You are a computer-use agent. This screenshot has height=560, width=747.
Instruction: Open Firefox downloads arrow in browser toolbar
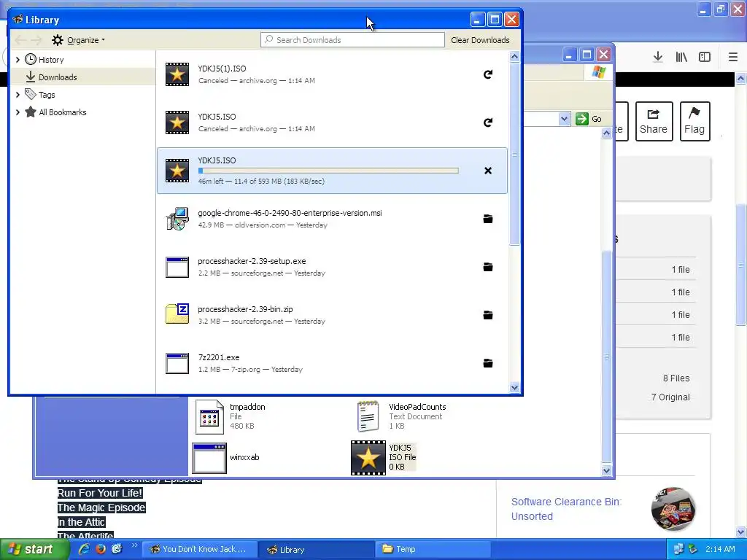[658, 57]
